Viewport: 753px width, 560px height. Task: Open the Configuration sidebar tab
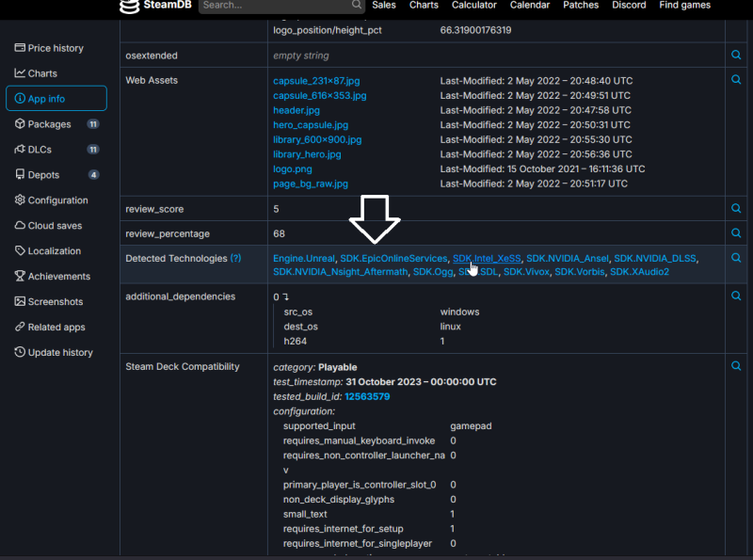56,200
